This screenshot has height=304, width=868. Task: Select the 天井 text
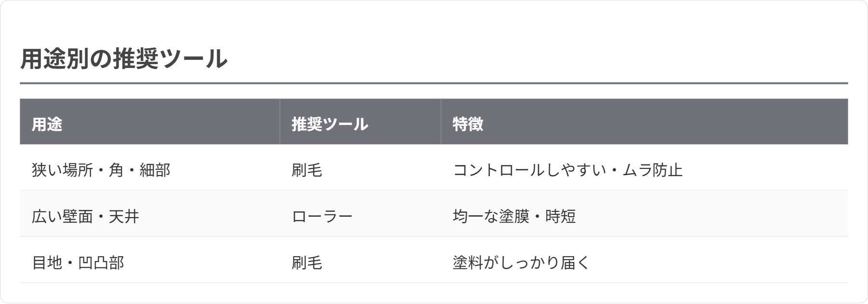click(124, 217)
